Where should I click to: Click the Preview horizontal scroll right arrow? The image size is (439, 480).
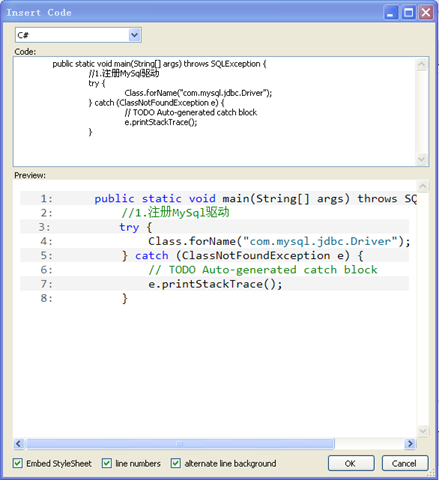point(410,444)
